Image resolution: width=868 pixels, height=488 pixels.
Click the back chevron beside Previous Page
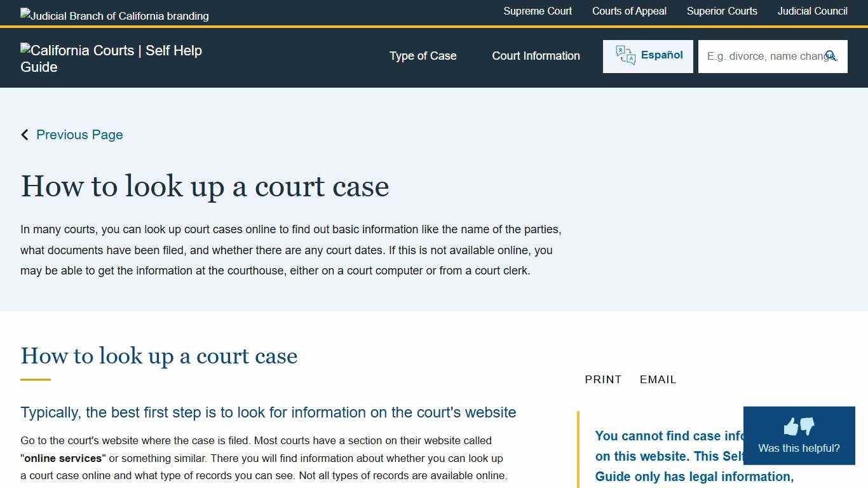[x=24, y=134]
